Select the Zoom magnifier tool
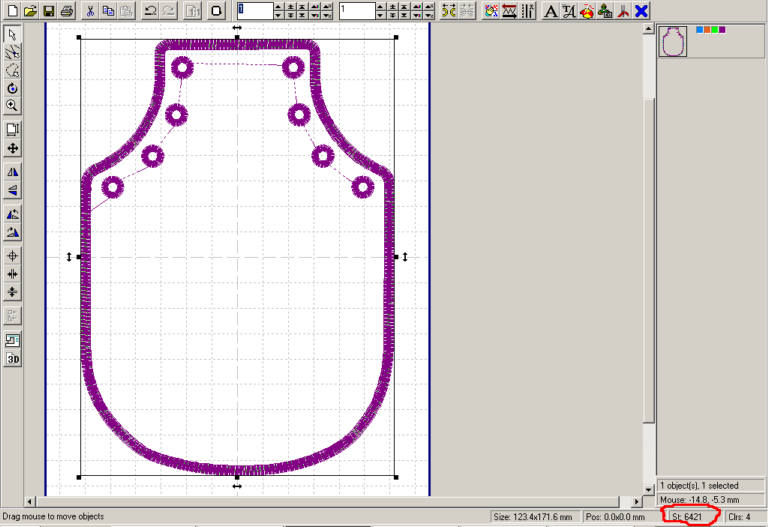 point(13,105)
